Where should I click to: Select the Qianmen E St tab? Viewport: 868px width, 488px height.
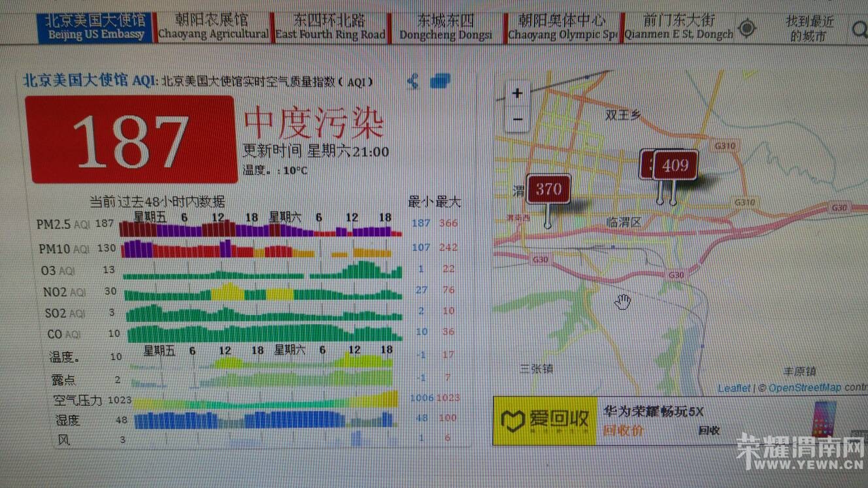pyautogui.click(x=678, y=28)
